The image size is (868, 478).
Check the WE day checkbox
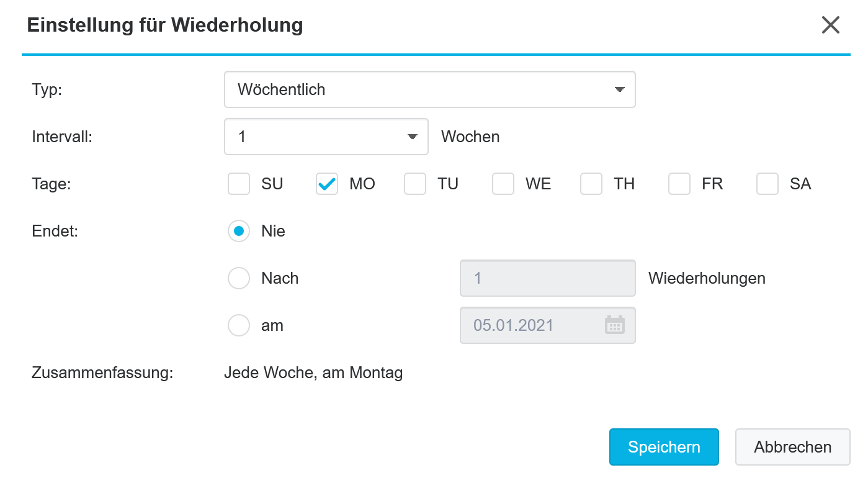tap(503, 184)
